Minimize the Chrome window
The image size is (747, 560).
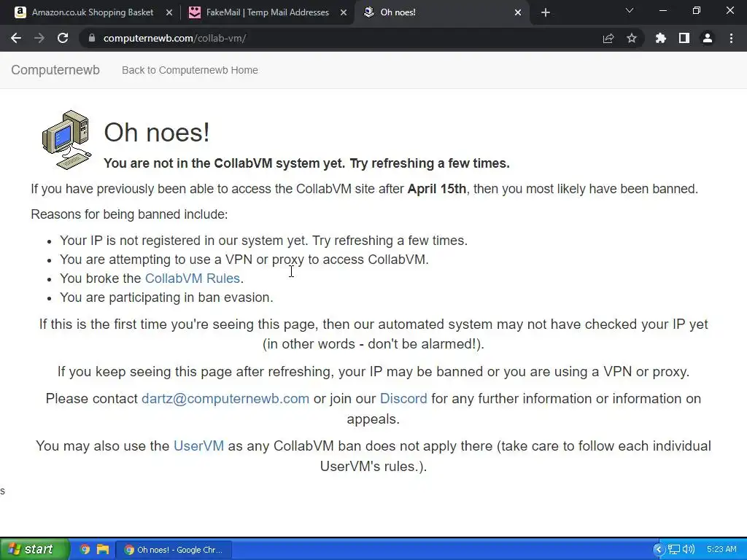click(x=663, y=10)
